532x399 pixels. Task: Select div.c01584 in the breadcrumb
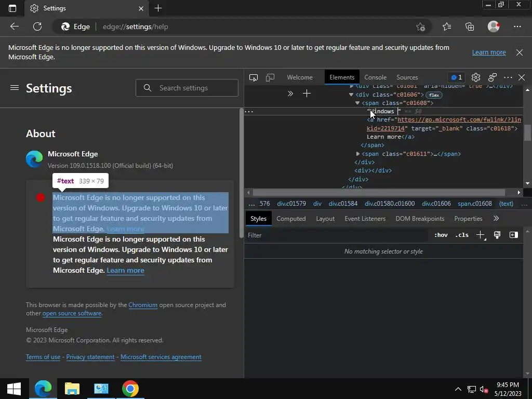(343, 204)
